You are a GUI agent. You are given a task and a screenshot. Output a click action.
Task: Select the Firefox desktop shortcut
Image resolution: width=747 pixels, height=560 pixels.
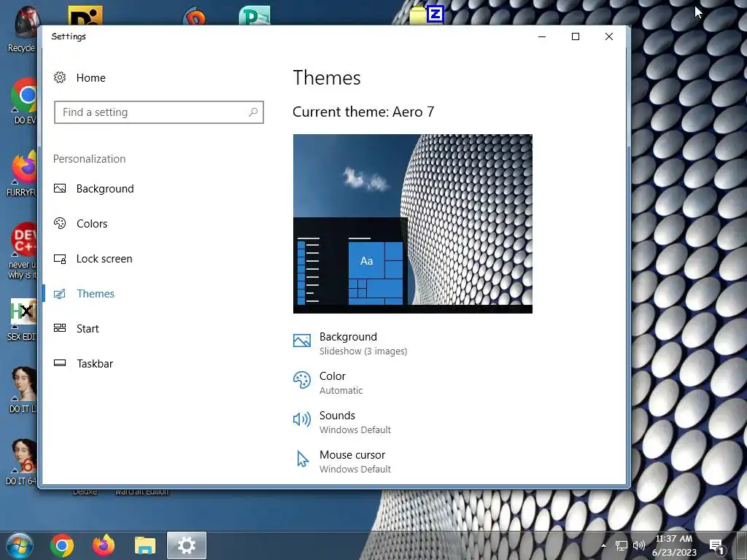point(24,174)
